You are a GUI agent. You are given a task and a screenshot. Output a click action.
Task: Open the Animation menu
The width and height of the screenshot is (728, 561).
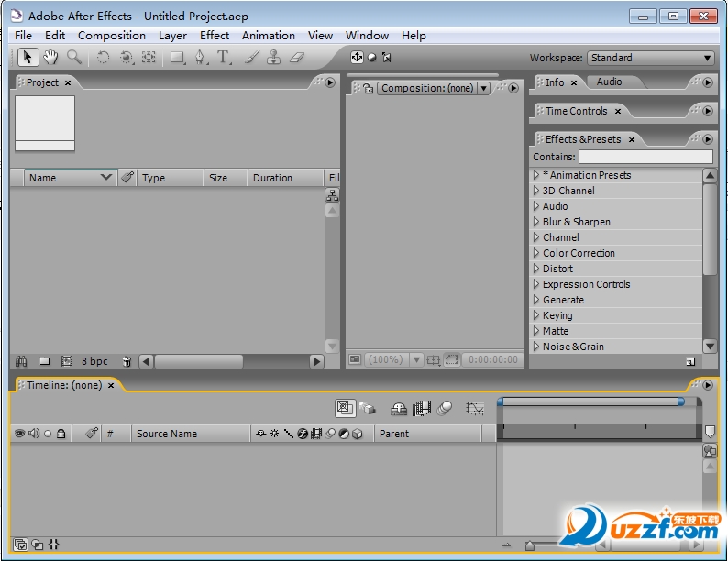269,36
